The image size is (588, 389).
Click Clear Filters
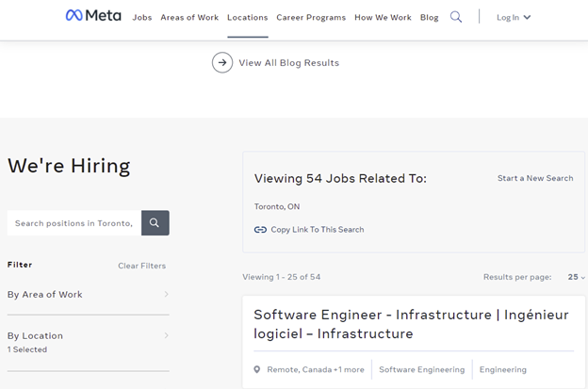[x=141, y=266]
